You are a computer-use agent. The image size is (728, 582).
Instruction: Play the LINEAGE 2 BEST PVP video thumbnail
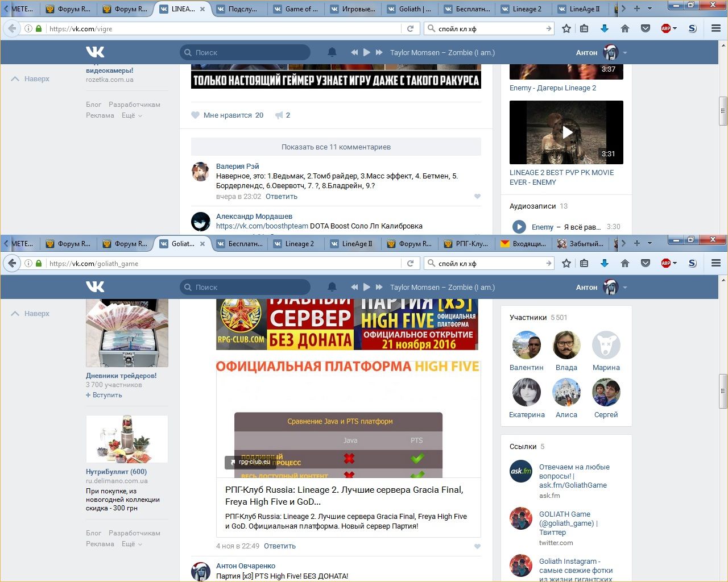[566, 132]
